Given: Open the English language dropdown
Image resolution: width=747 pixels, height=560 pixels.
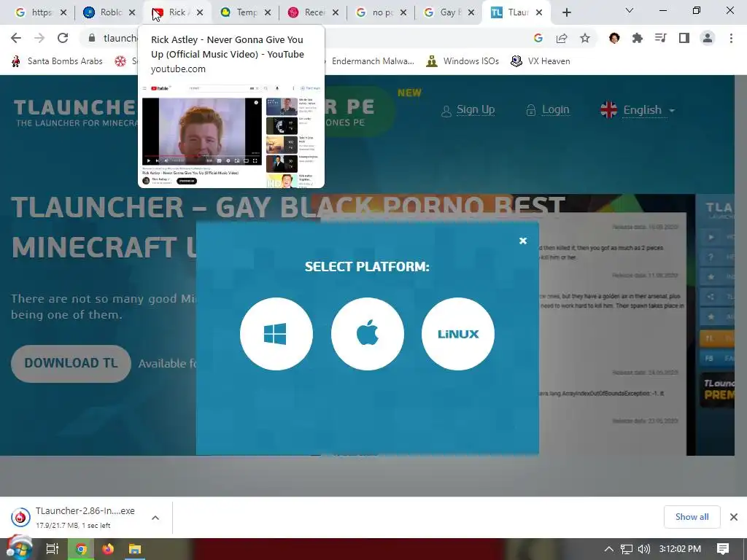Looking at the screenshot, I should point(638,110).
